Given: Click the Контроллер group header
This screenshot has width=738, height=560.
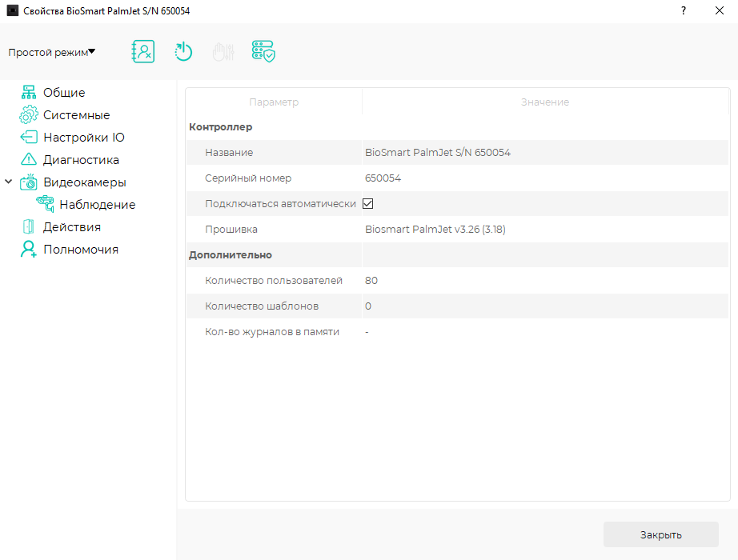Looking at the screenshot, I should pyautogui.click(x=221, y=127).
